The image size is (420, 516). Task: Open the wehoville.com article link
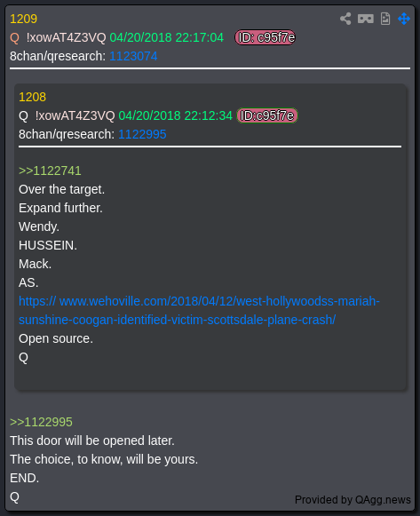pyautogui.click(x=199, y=310)
